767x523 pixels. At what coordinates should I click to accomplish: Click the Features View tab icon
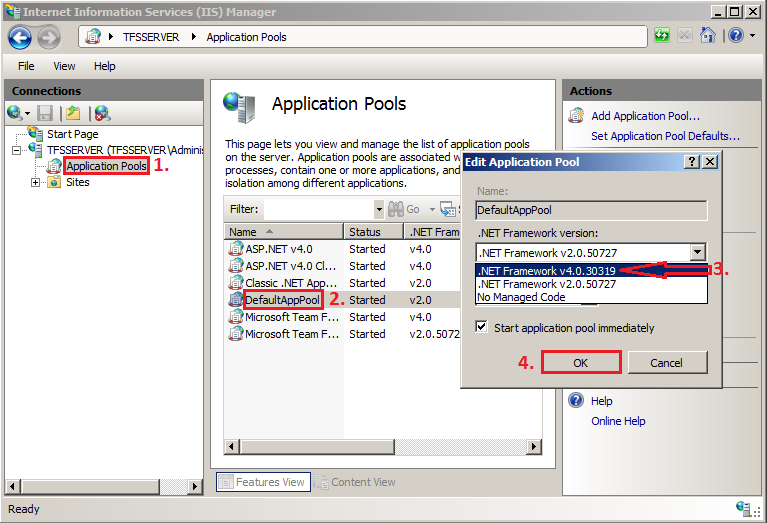click(226, 482)
